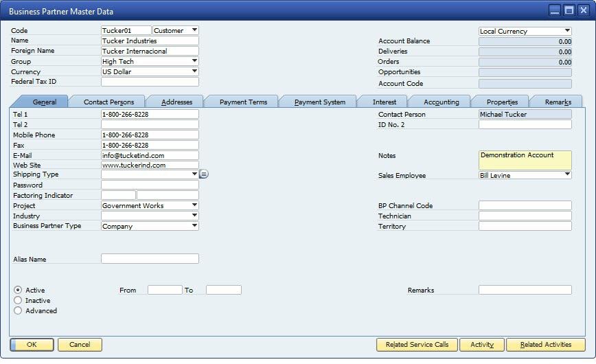Select the Inactive radio button
This screenshot has width=596, height=364.
coord(17,300)
